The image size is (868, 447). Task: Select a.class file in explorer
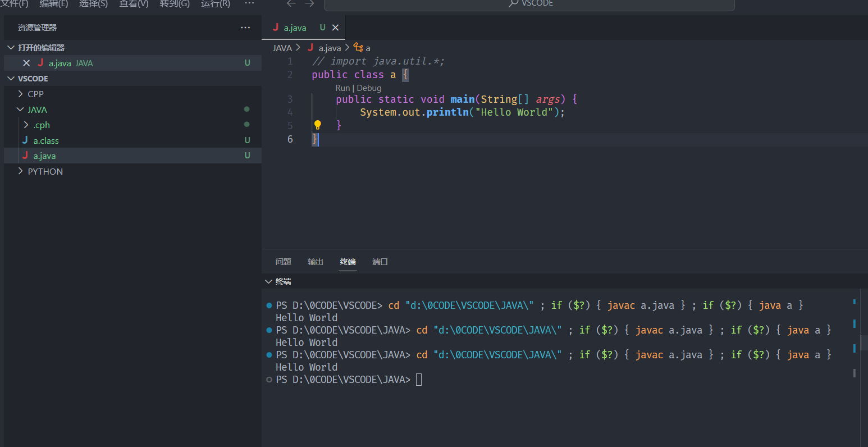(x=46, y=140)
